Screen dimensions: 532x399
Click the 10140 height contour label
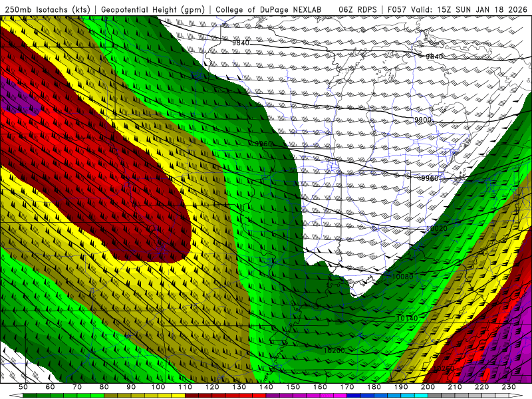pyautogui.click(x=407, y=318)
